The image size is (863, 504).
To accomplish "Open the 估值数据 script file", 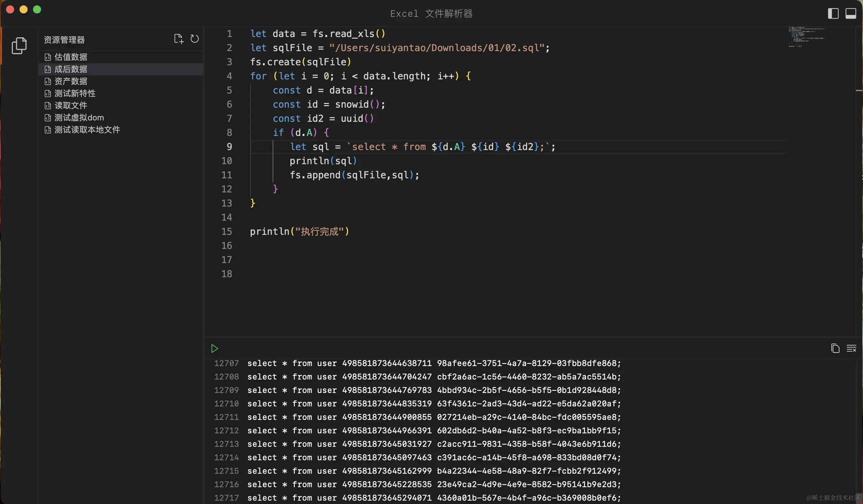I will point(71,57).
